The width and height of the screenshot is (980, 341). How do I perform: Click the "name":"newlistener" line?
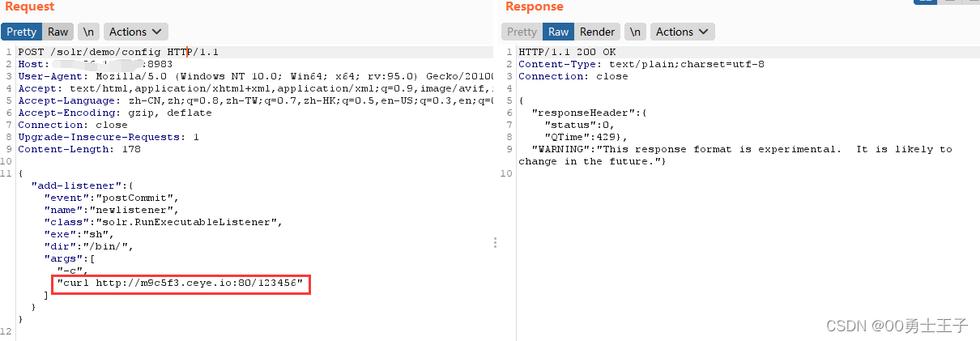click(x=112, y=210)
